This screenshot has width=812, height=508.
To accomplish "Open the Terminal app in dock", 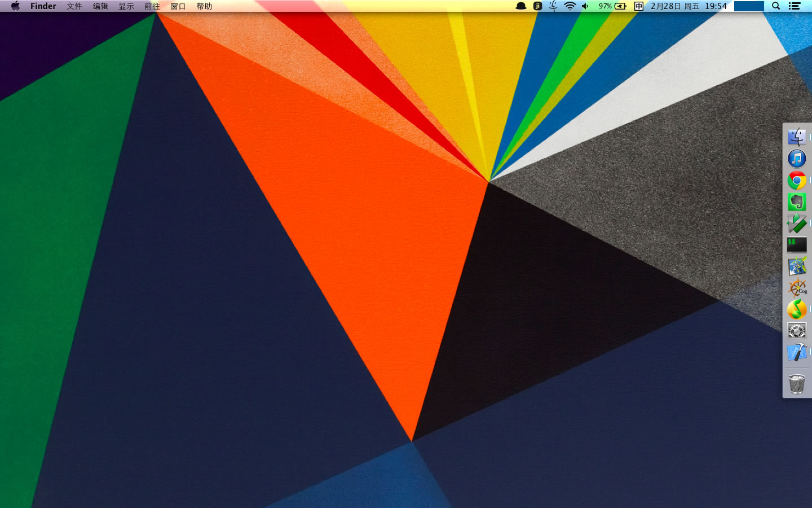I will click(x=797, y=245).
